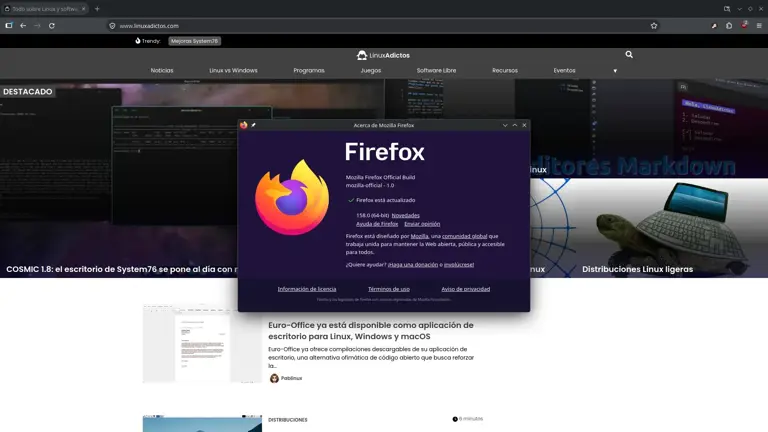This screenshot has height=432, width=768.
Task: Click the large Firefox logo in About dialog
Action: pyautogui.click(x=292, y=197)
